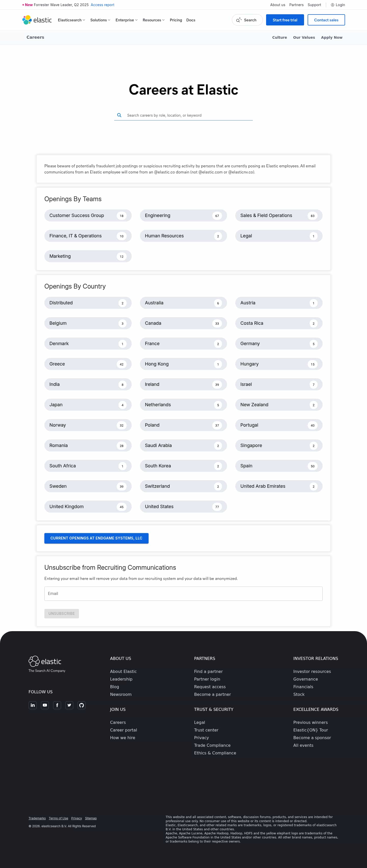Viewport: 367px width, 868px height.
Task: Click the white Elastic footer logo
Action: pyautogui.click(x=45, y=661)
